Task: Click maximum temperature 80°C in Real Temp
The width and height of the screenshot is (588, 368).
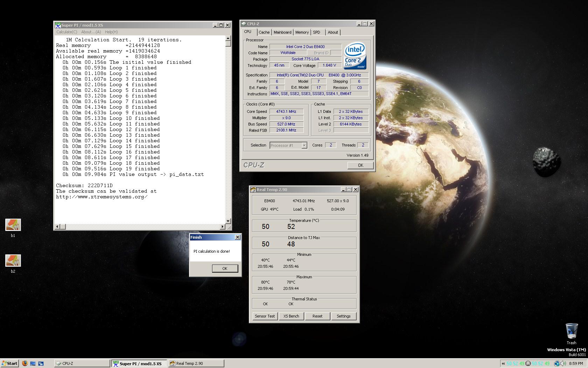Action: 265,282
